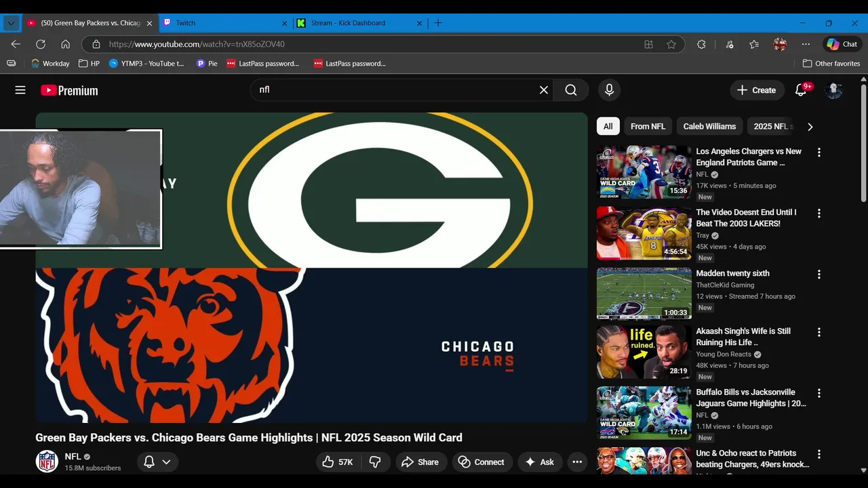Open Unc & Ocho react video title
The height and width of the screenshot is (488, 868).
753,459
